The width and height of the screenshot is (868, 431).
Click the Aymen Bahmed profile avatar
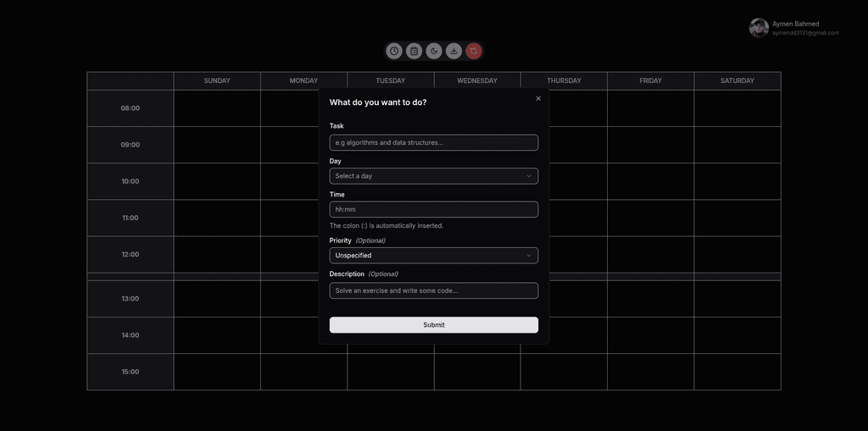click(x=759, y=28)
